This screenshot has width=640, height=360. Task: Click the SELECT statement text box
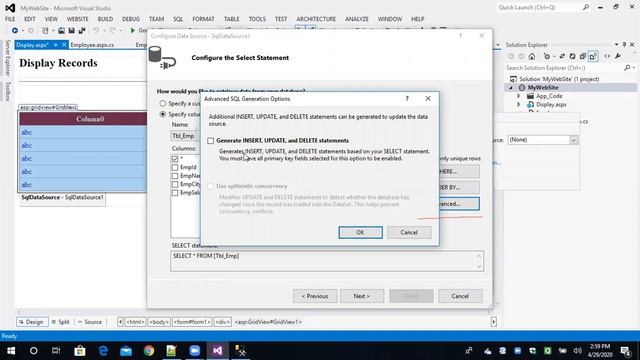pyautogui.click(x=327, y=261)
